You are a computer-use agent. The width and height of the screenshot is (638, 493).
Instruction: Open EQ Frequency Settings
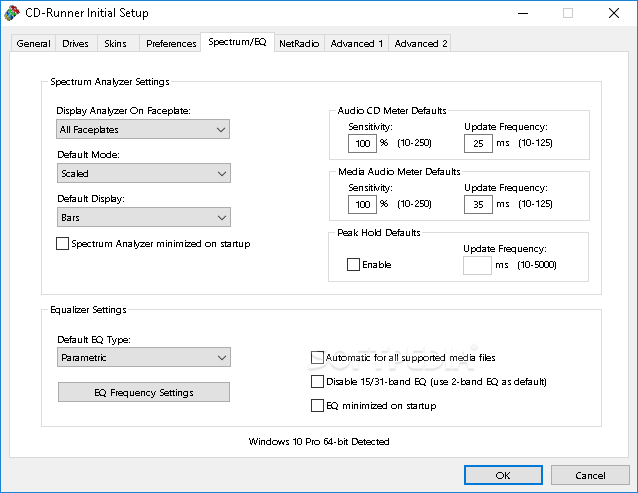[144, 392]
